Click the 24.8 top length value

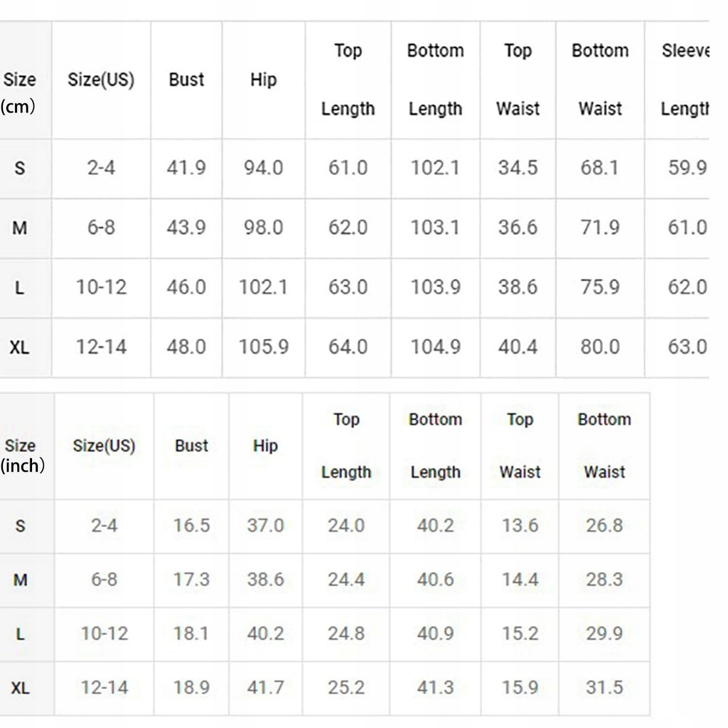(346, 633)
